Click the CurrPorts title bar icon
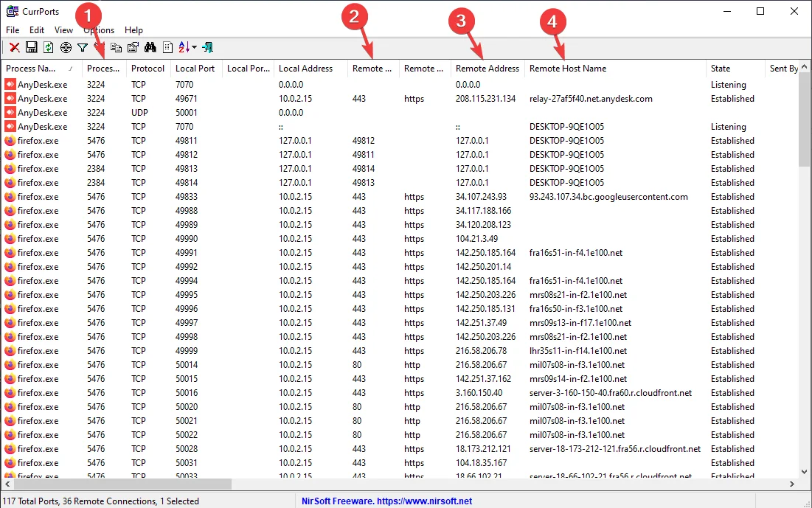Screen dimensions: 812x508 (13, 11)
